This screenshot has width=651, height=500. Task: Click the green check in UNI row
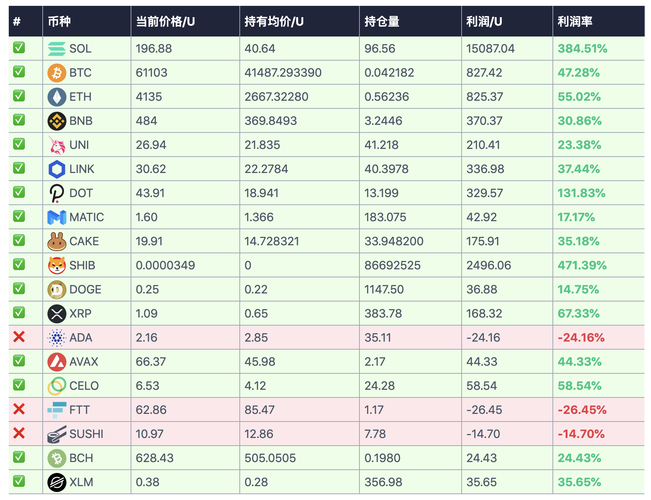19,144
